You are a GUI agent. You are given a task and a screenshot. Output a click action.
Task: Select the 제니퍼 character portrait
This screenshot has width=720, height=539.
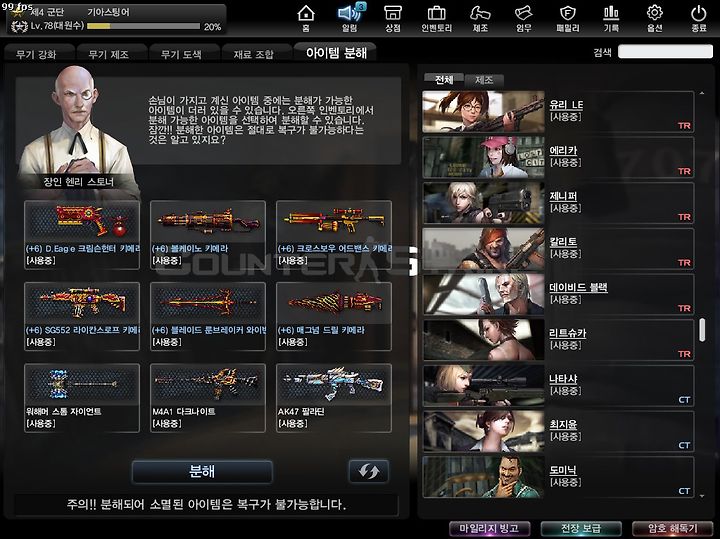point(483,203)
